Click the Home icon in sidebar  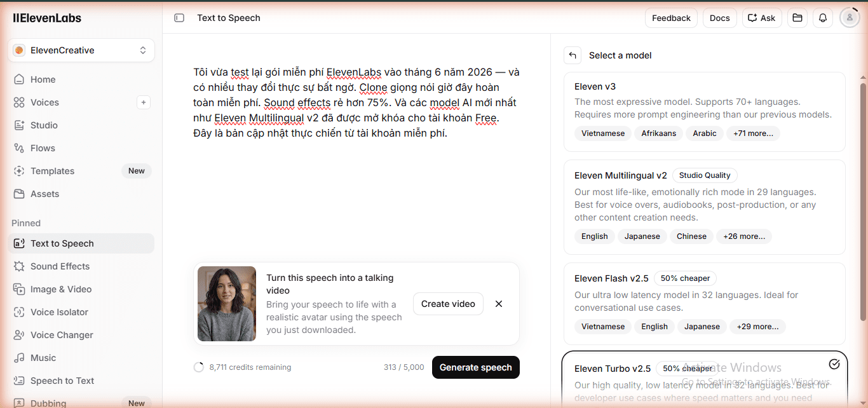(x=19, y=79)
